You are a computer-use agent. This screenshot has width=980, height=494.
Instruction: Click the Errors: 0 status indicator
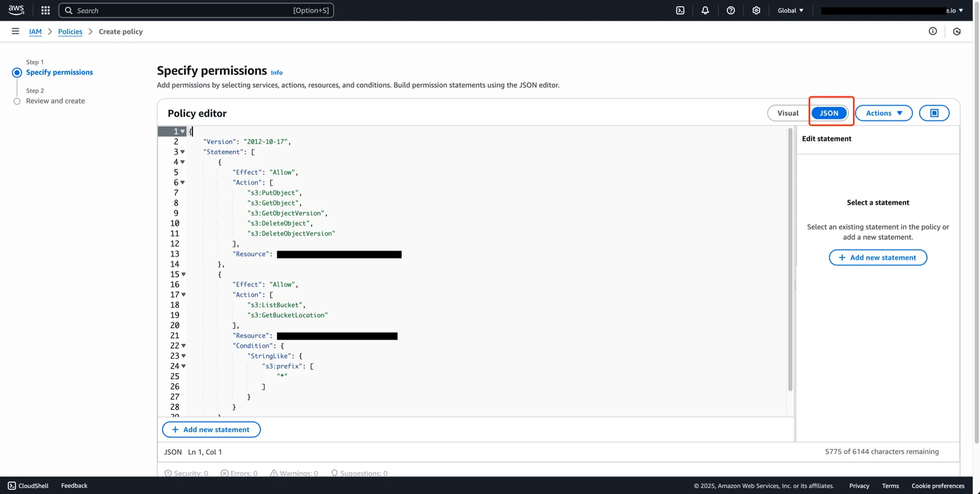click(239, 473)
